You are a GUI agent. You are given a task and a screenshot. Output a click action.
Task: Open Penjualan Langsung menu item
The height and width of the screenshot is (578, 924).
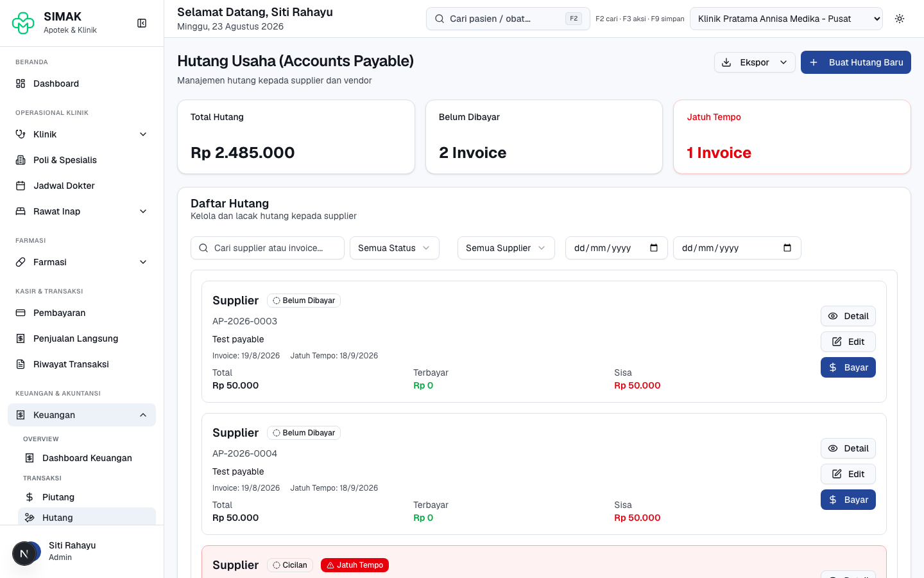(x=81, y=338)
